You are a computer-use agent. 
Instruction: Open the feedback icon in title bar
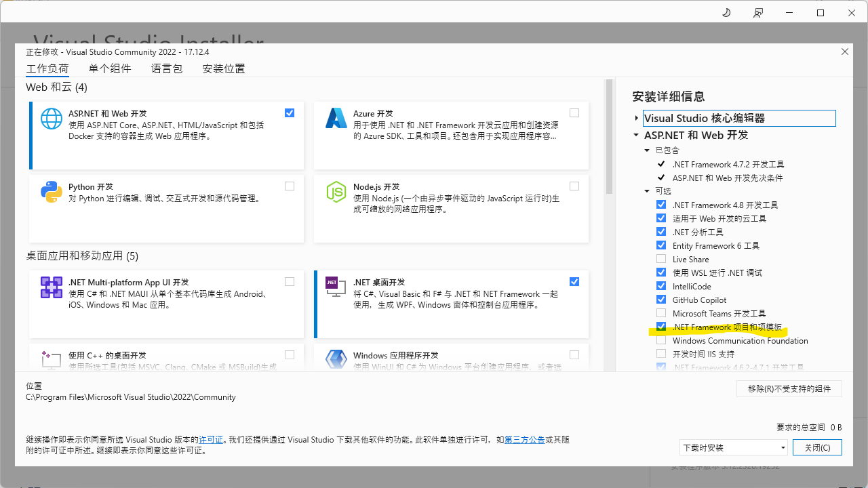coord(758,13)
